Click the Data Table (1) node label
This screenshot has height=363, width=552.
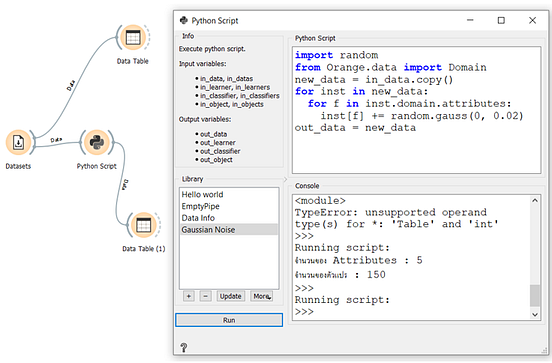(144, 249)
